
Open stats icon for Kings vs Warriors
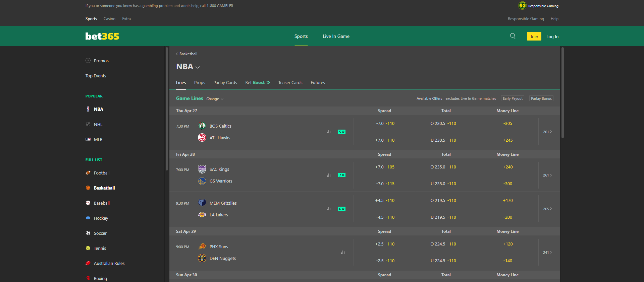tap(329, 175)
